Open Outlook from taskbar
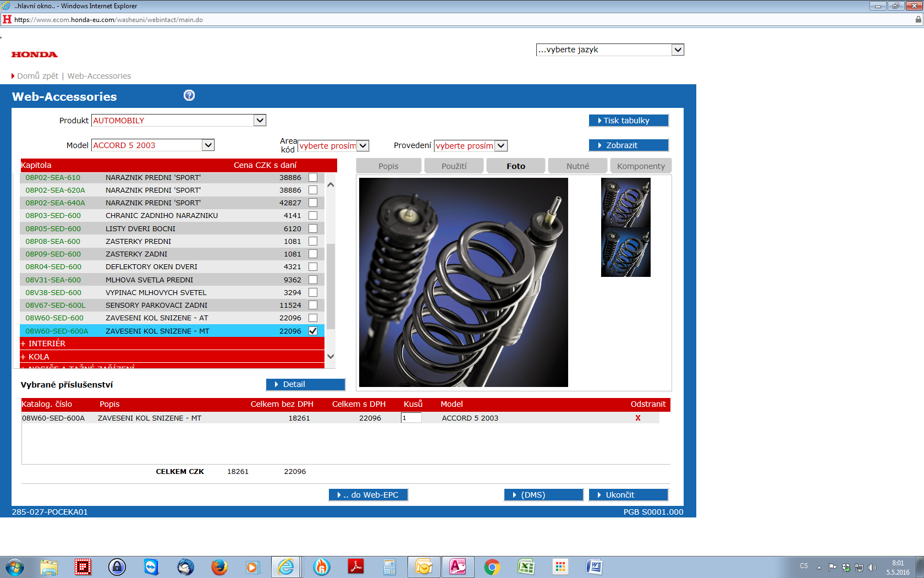The width and height of the screenshot is (924, 578). coord(424,567)
